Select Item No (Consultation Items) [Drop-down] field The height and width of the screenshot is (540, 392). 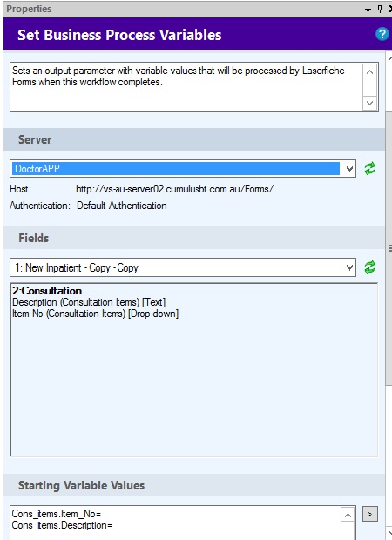click(96, 314)
